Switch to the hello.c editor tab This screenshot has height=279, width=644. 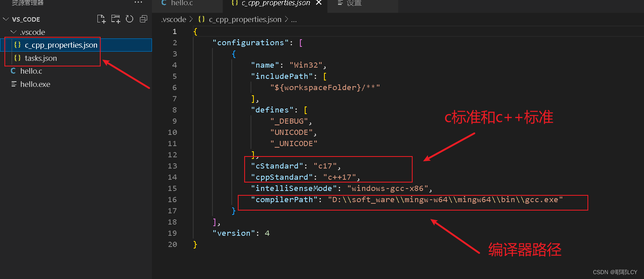(x=182, y=3)
